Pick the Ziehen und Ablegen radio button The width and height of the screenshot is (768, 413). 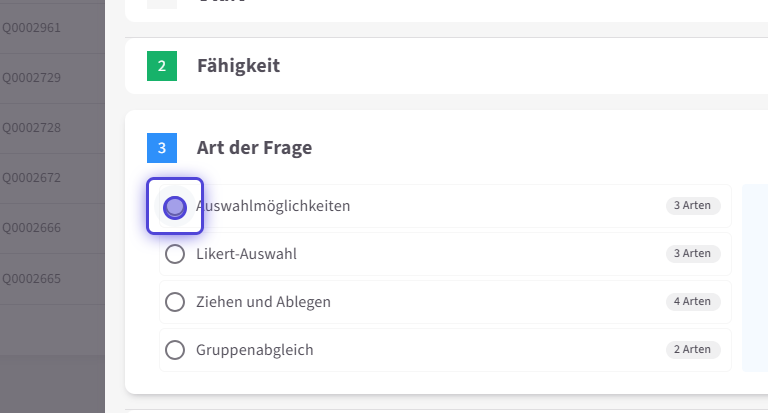click(x=175, y=302)
